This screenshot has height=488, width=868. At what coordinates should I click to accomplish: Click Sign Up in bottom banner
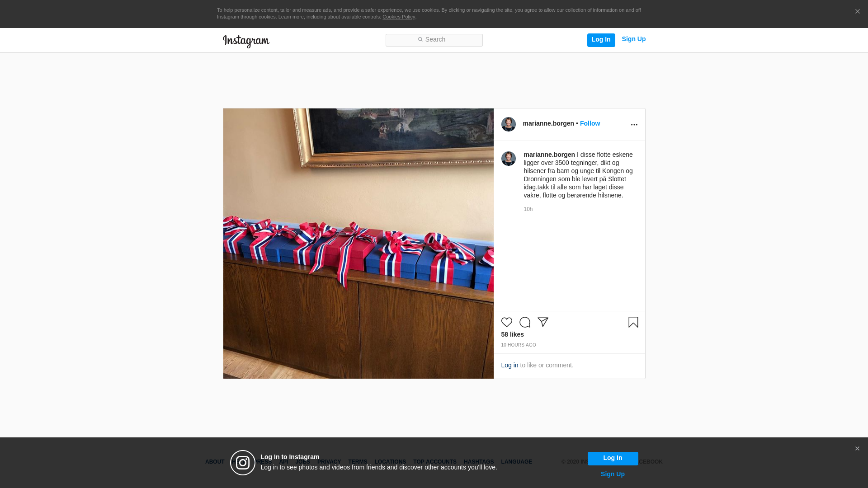(613, 474)
